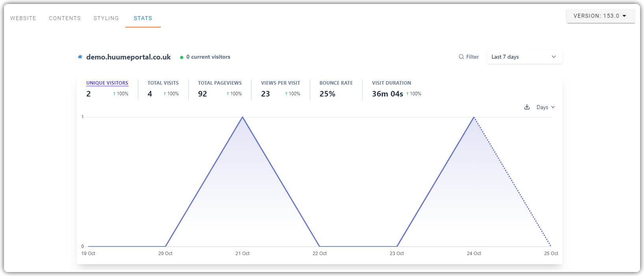Viewport: 644px width, 276px height.
Task: Select the VISIT DURATION metric
Action: click(x=391, y=83)
